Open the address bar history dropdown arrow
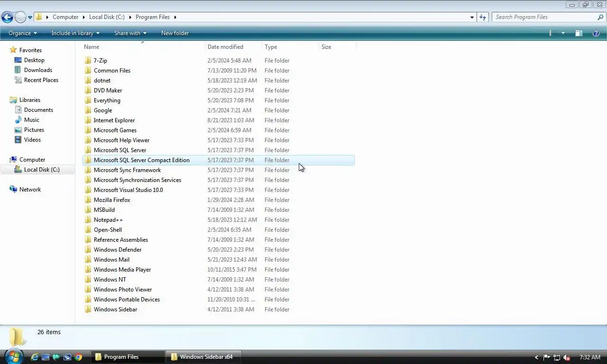The image size is (607, 364). (472, 17)
